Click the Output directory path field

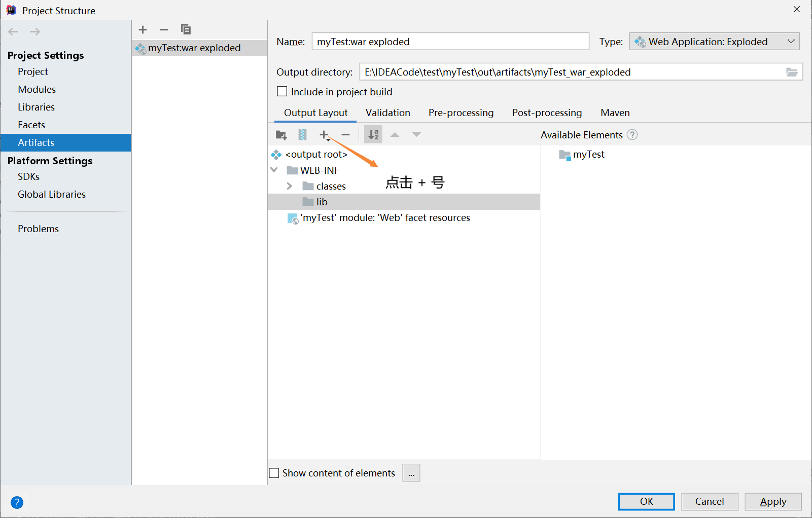pos(572,72)
